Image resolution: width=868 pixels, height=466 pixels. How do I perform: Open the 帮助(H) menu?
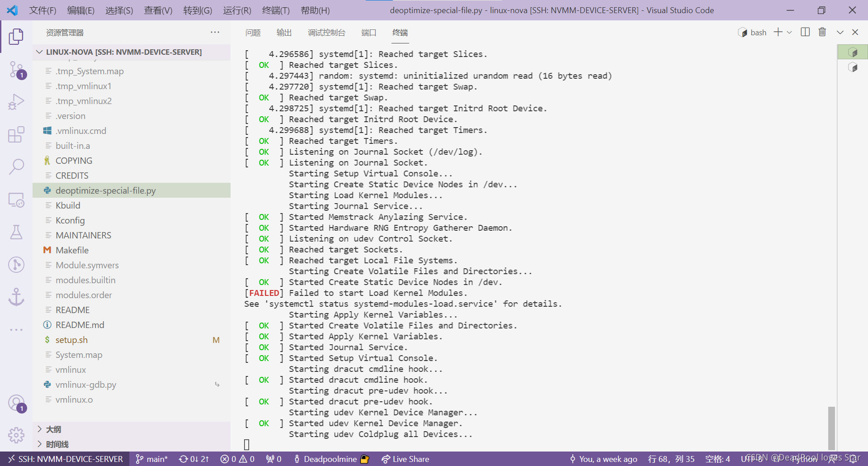point(315,10)
